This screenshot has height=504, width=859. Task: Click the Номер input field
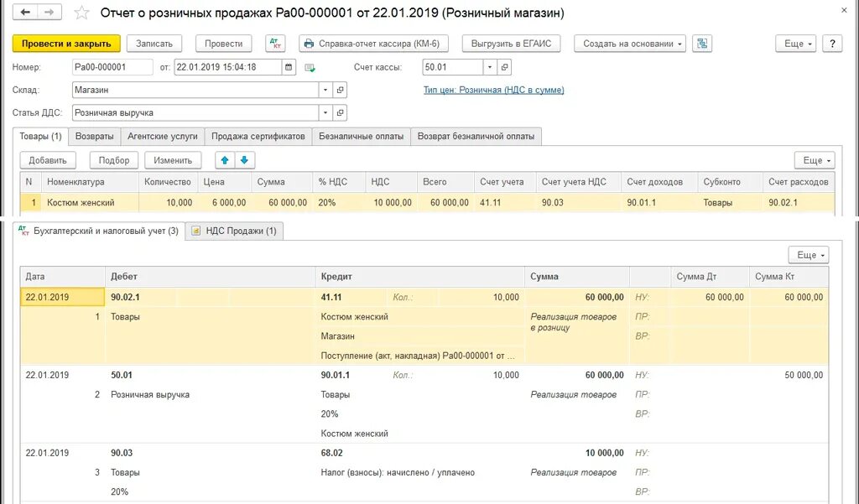(112, 67)
